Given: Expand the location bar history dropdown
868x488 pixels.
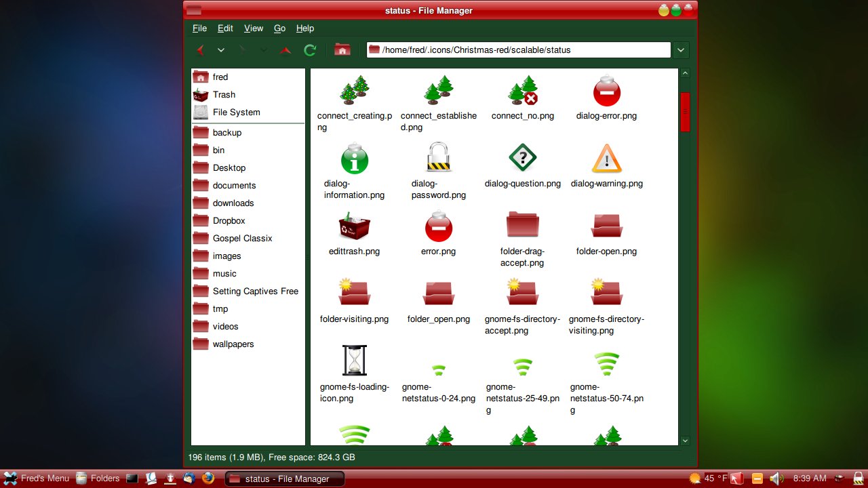Looking at the screenshot, I should coord(682,50).
